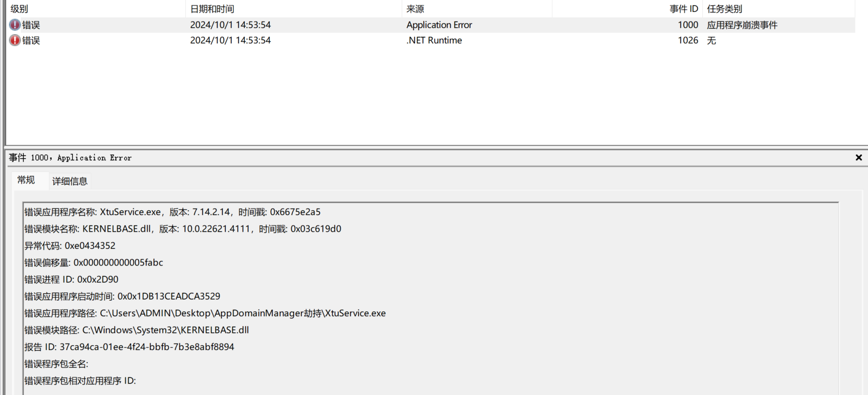Open the 常规 tab

coord(26,180)
